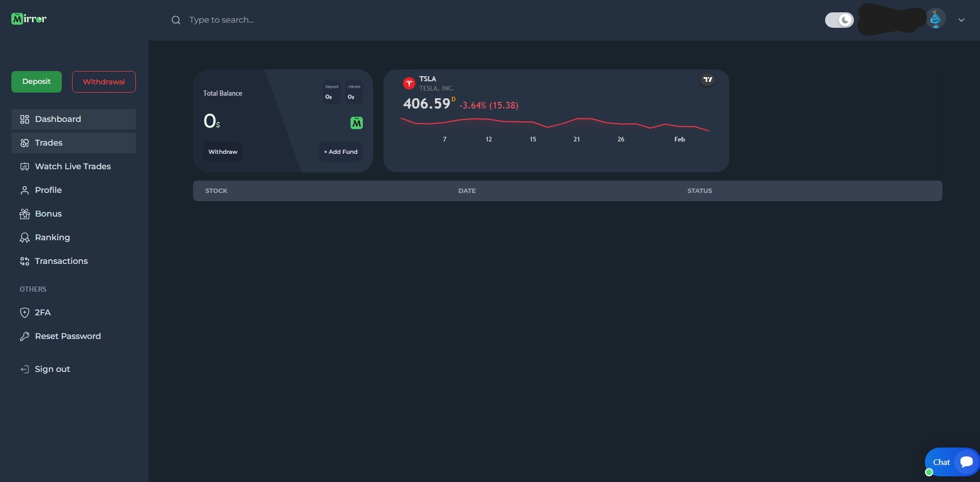Viewport: 980px width, 482px height.
Task: Click green M badge in balance card
Action: click(x=356, y=123)
